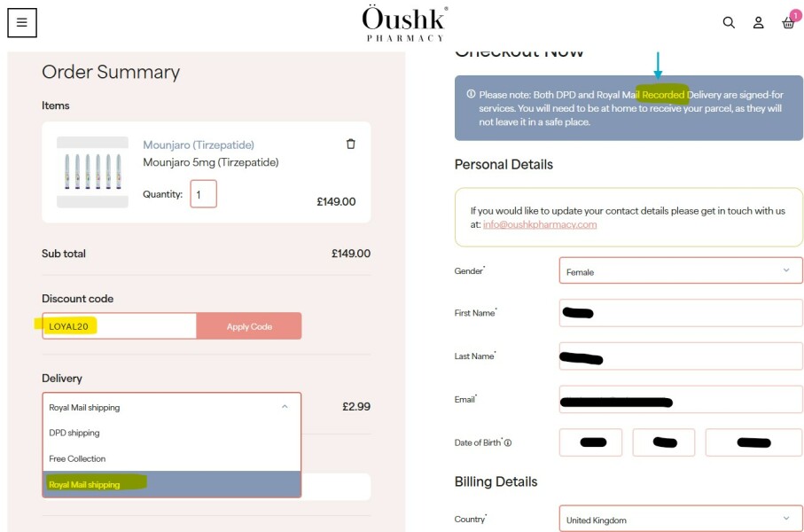Click the Mounjaro pens product thumbnail
Screen dimensions: 804x532
(92, 172)
